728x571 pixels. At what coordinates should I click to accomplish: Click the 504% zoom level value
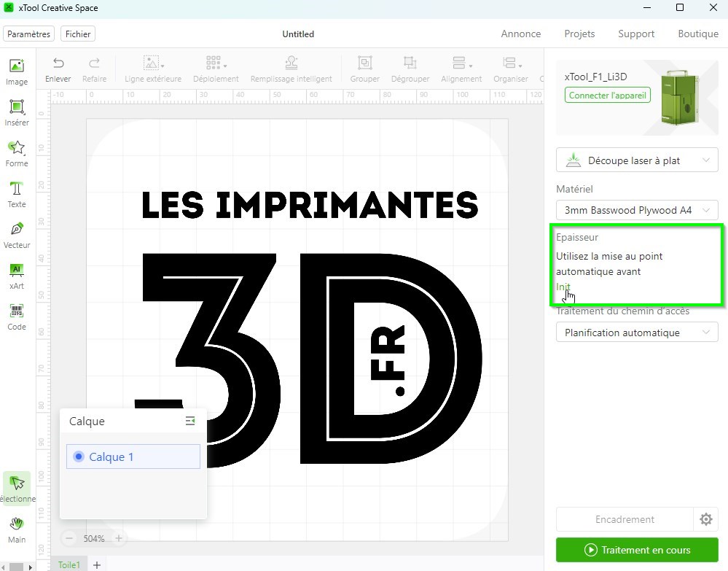coord(94,538)
